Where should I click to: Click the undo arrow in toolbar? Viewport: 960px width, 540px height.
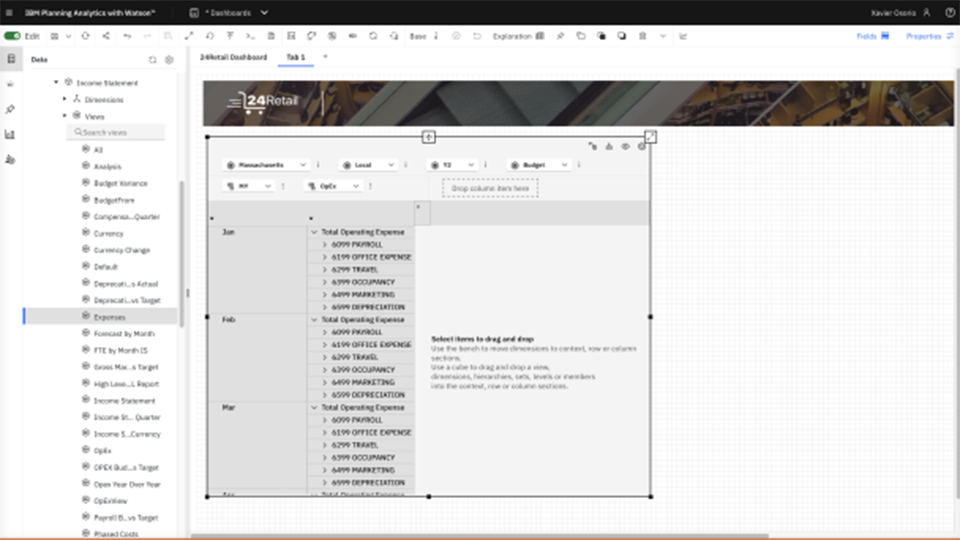pos(127,36)
